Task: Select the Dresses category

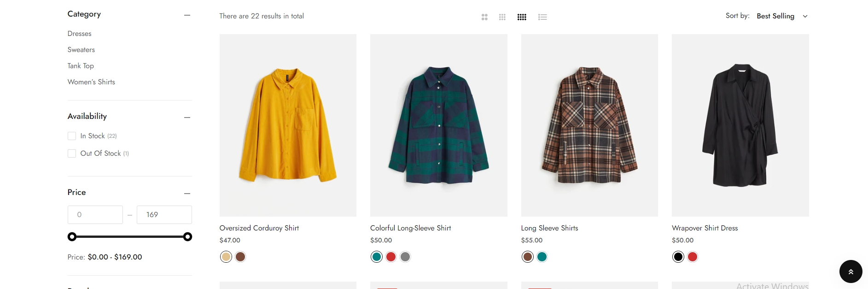Action: coord(80,34)
